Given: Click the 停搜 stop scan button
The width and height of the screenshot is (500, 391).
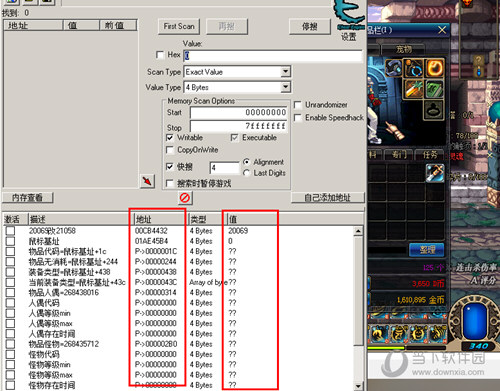Looking at the screenshot, I should point(310,26).
